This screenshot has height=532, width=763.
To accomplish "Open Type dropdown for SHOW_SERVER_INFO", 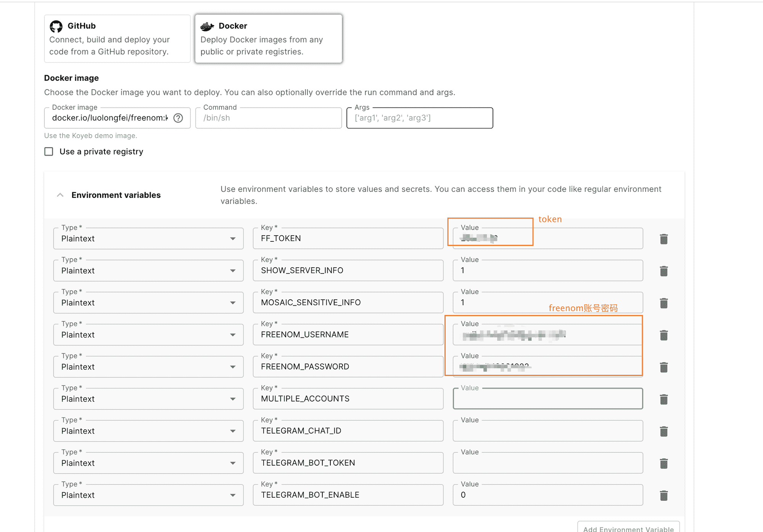I will [x=148, y=270].
